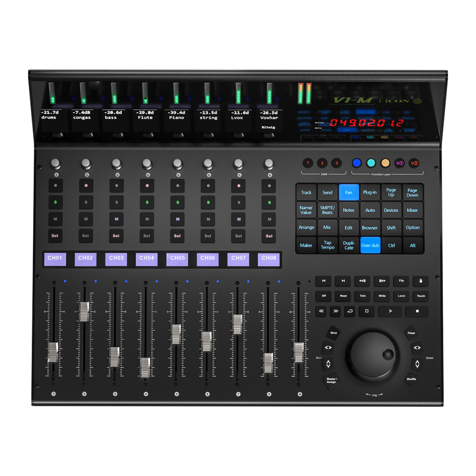Grab the channel 2 fader cap

pyautogui.click(x=84, y=312)
